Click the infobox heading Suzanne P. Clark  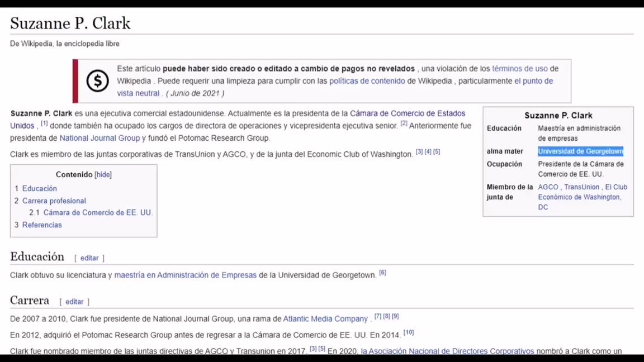pyautogui.click(x=558, y=115)
